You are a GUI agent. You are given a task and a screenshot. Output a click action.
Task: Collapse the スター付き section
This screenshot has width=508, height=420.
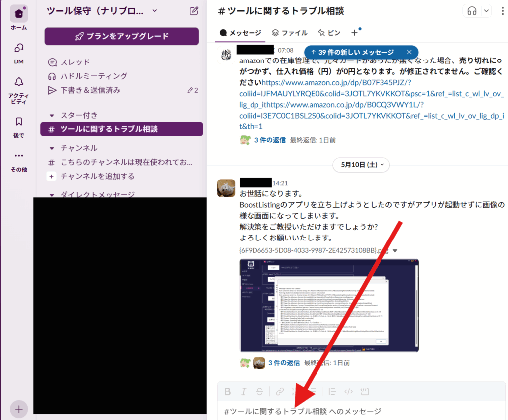(52, 115)
